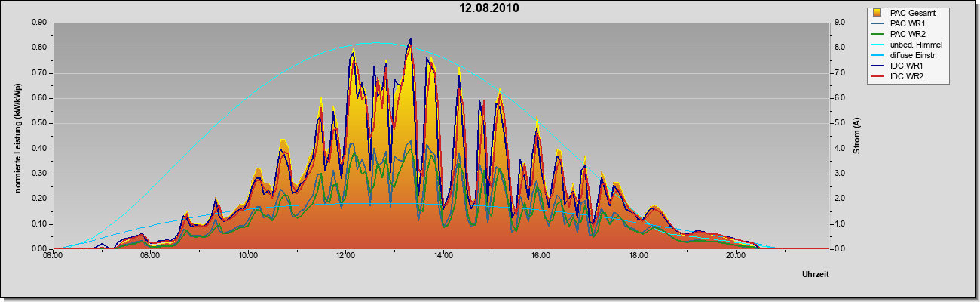Screen dimensions: 980x302
Task: Click the 0.80 value on left axis
Action: (x=38, y=48)
